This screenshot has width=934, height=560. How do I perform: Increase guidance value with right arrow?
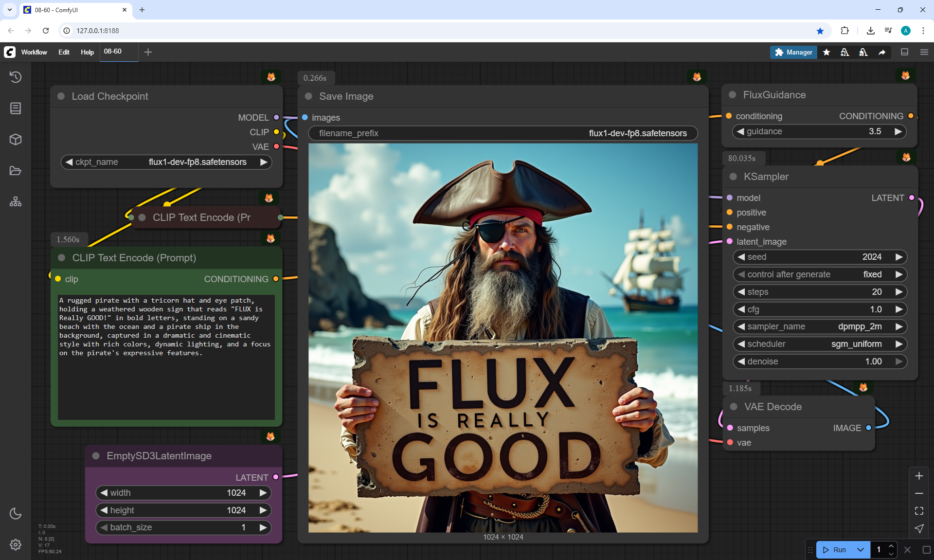pyautogui.click(x=898, y=131)
